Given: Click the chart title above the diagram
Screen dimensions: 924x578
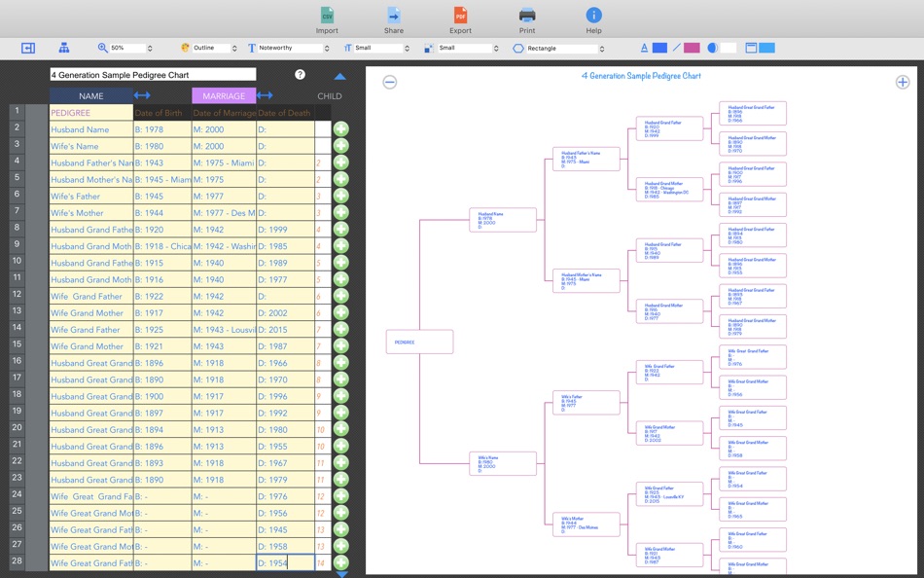Looking at the screenshot, I should (641, 76).
